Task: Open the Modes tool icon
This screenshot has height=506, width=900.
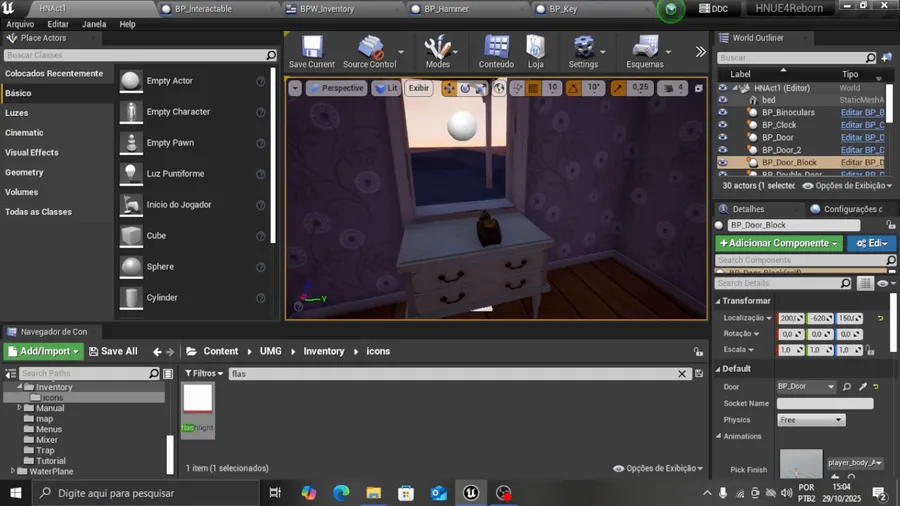Action: (437, 47)
